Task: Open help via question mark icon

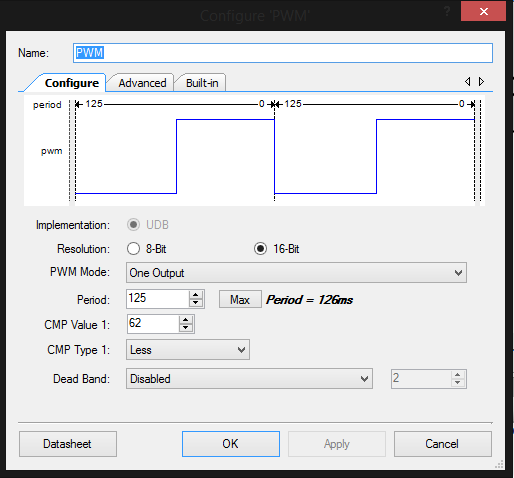Action: [x=447, y=12]
